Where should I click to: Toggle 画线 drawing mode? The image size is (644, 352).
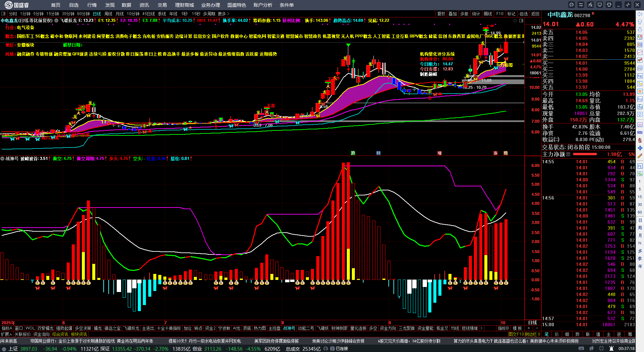tap(488, 14)
